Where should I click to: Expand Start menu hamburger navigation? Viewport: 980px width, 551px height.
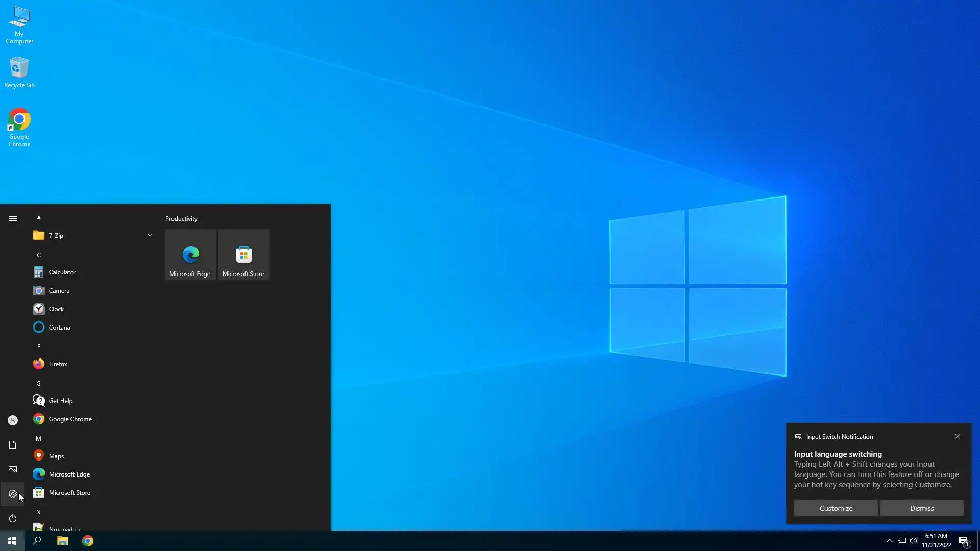pyautogui.click(x=13, y=218)
